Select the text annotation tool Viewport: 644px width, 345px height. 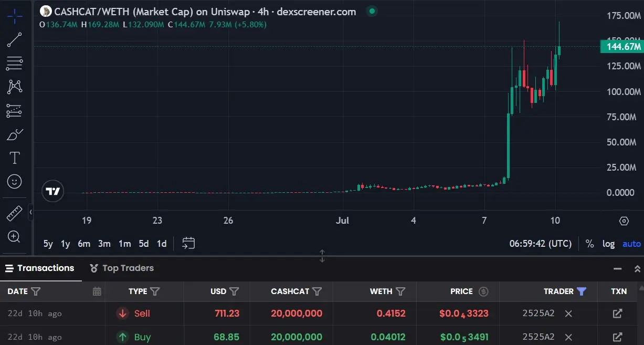pyautogui.click(x=15, y=158)
